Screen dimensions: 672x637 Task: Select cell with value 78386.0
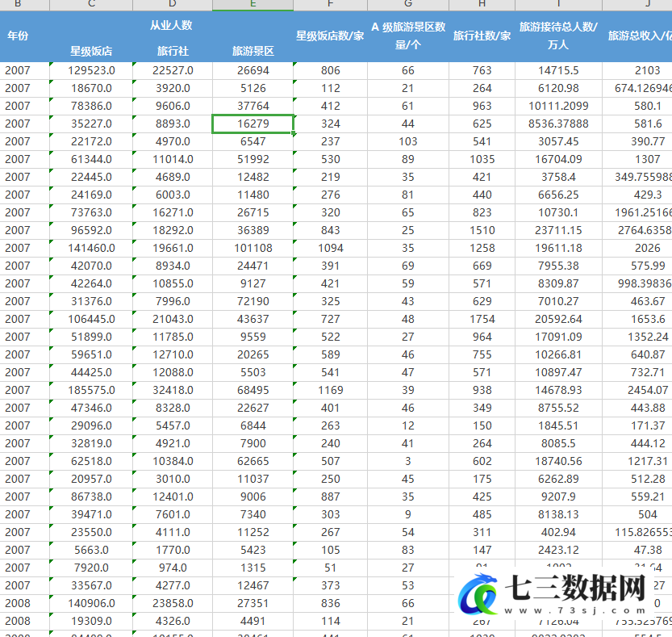click(91, 106)
